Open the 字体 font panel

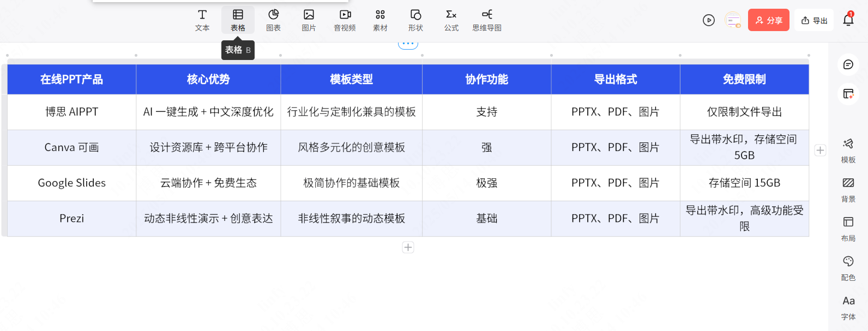(x=848, y=308)
